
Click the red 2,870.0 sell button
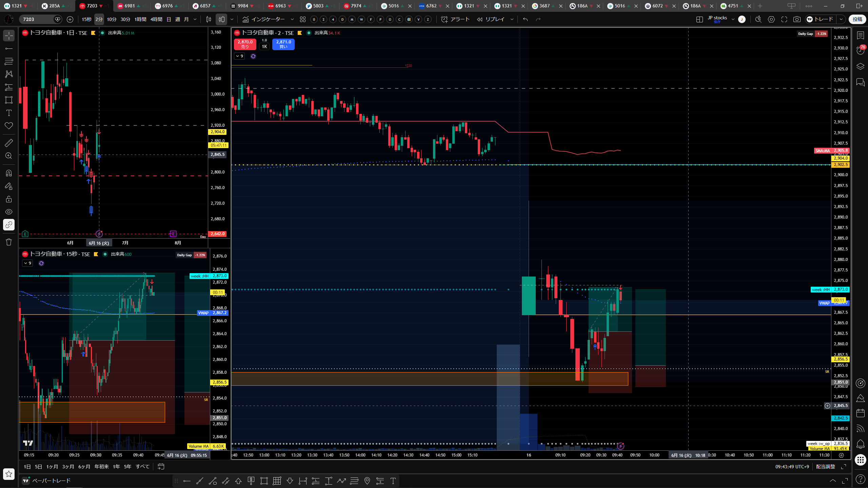(245, 44)
